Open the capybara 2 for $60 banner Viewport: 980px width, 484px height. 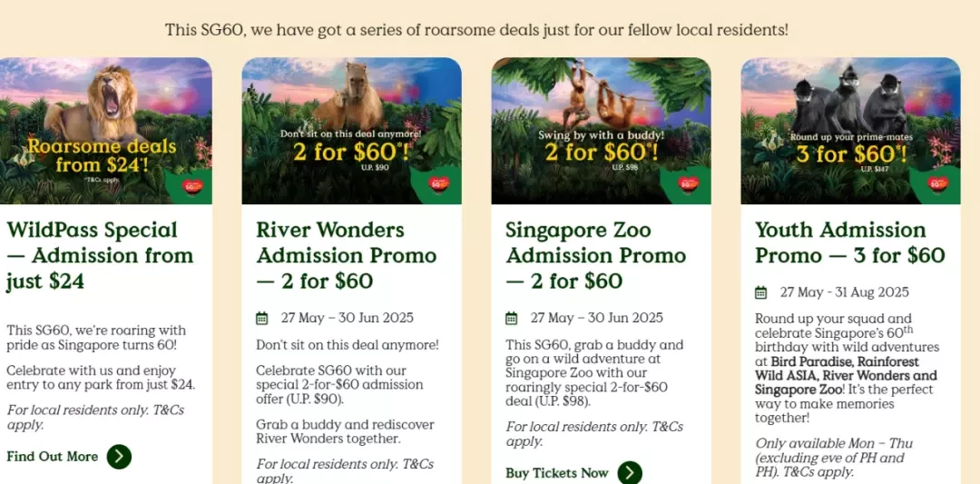click(x=352, y=131)
